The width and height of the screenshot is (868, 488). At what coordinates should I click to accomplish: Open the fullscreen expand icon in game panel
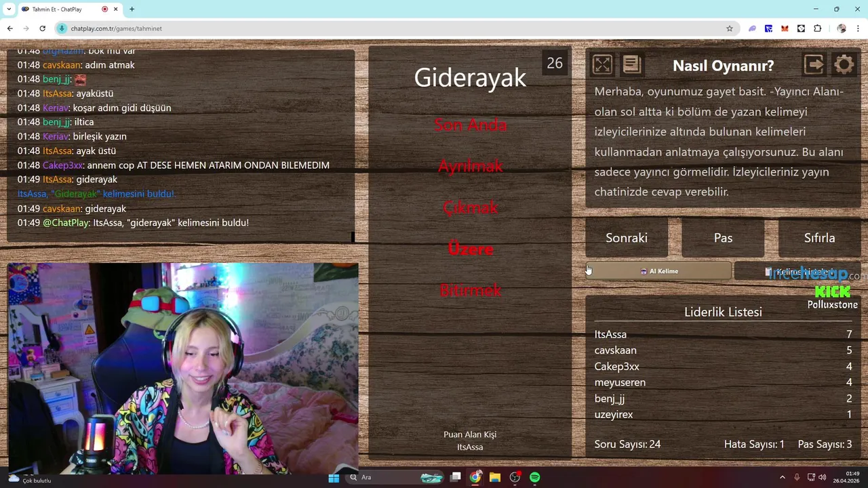[602, 64]
